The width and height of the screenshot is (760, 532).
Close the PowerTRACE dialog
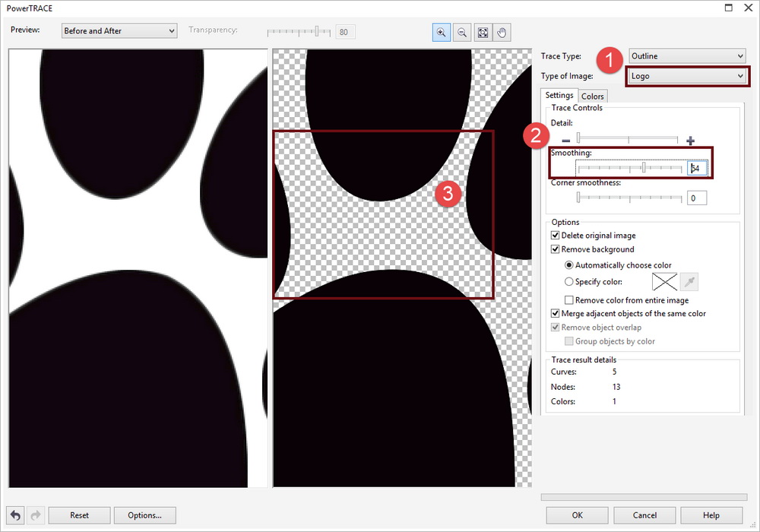(x=749, y=8)
